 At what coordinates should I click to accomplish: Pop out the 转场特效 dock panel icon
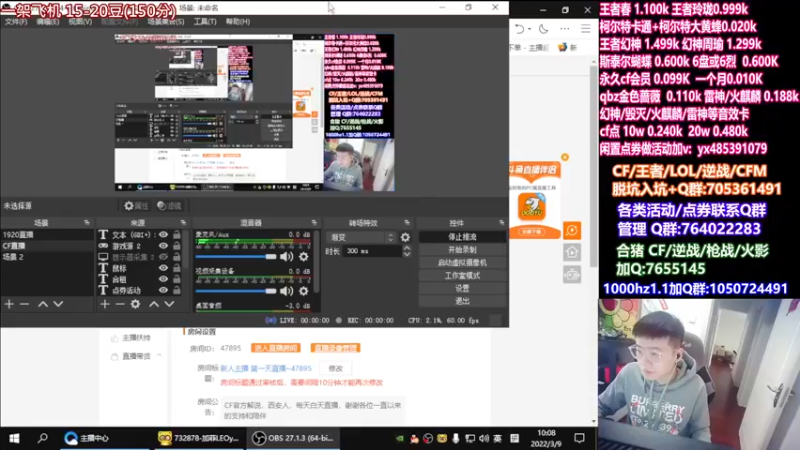(407, 223)
